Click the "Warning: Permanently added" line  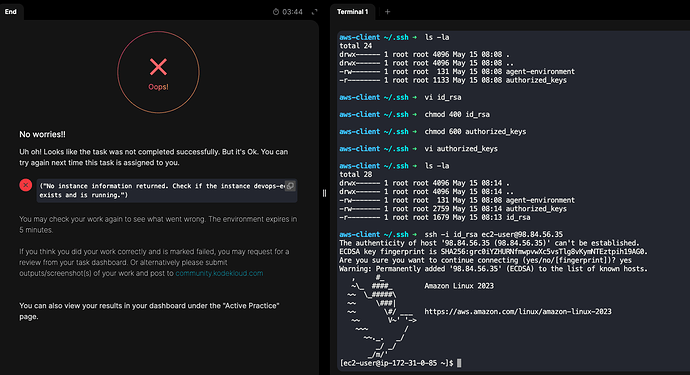[x=493, y=269]
